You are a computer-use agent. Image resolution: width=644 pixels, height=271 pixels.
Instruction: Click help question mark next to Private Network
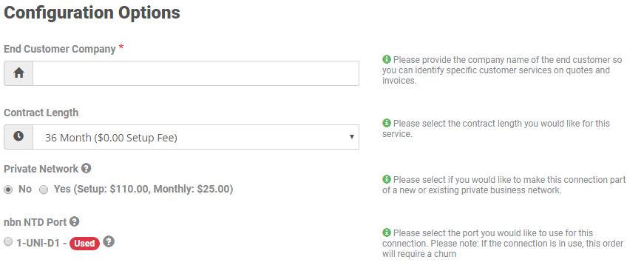pyautogui.click(x=86, y=169)
